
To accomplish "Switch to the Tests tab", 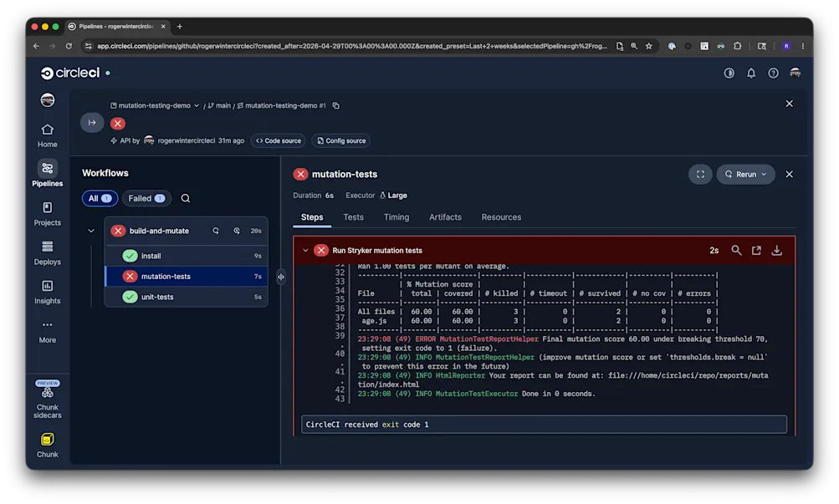I will [x=353, y=217].
